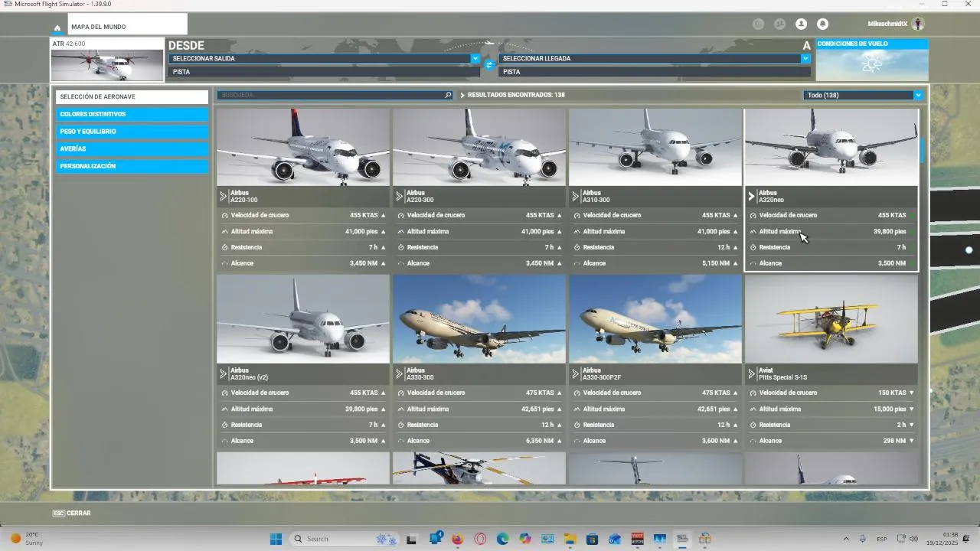This screenshot has height=551, width=980.
Task: Open the Personalización section
Action: [x=132, y=166]
